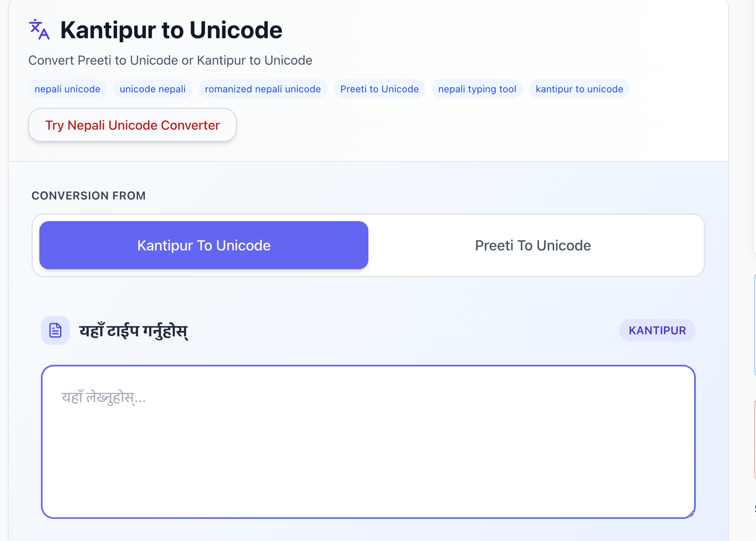
Task: Switch to the Kantipur To Unicode tab
Action: [204, 245]
